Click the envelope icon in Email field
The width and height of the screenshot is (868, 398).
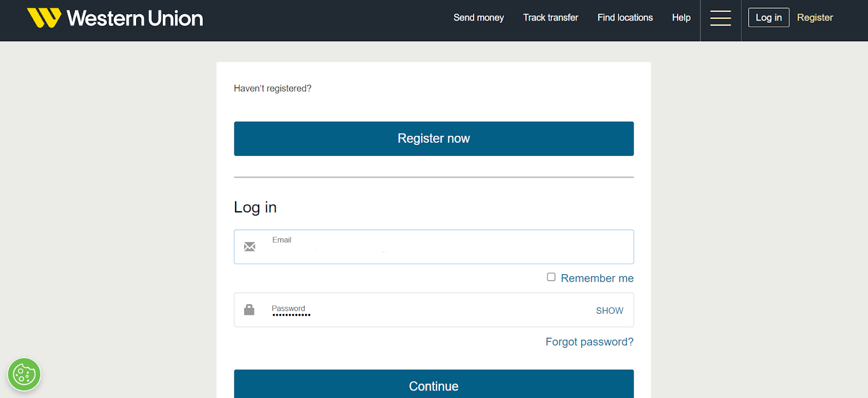click(250, 247)
